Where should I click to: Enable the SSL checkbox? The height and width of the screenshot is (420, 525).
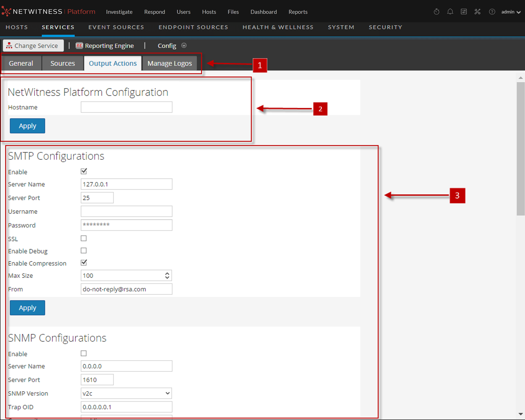tap(84, 238)
